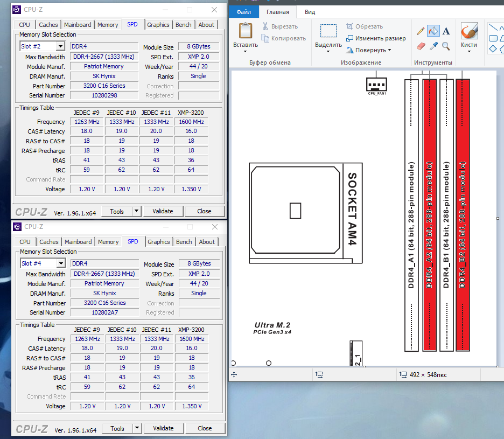
Task: Select the Eraser tool in Paint
Action: pos(421,46)
